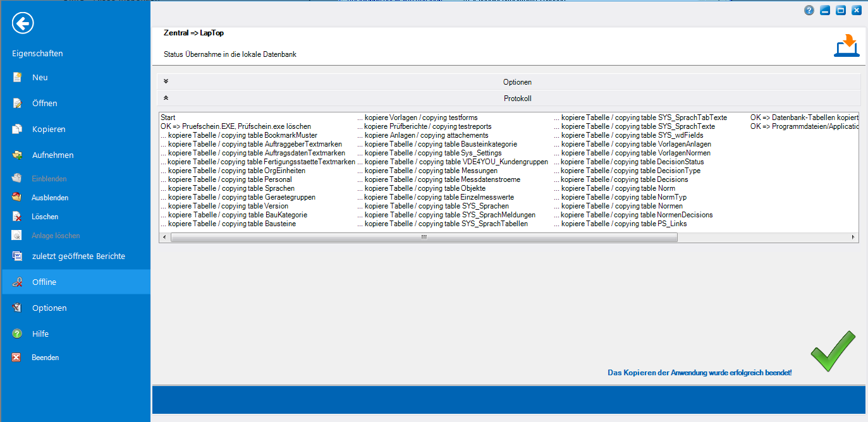This screenshot has height=422, width=868.
Task: Click the Neu document icon
Action: coord(18,78)
